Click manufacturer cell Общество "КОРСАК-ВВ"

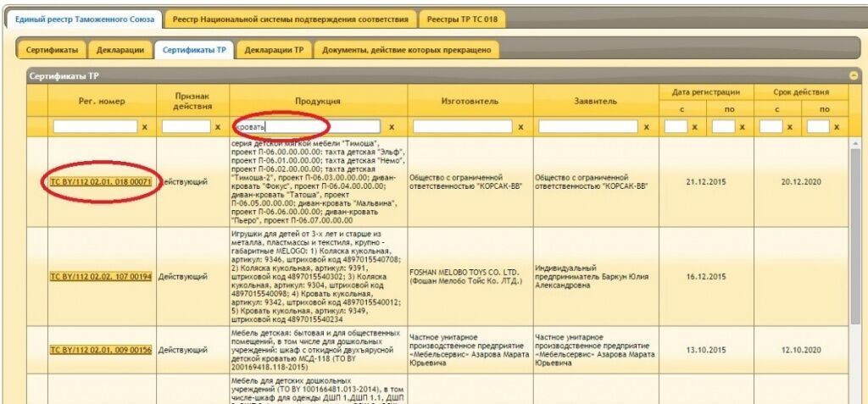tap(470, 181)
